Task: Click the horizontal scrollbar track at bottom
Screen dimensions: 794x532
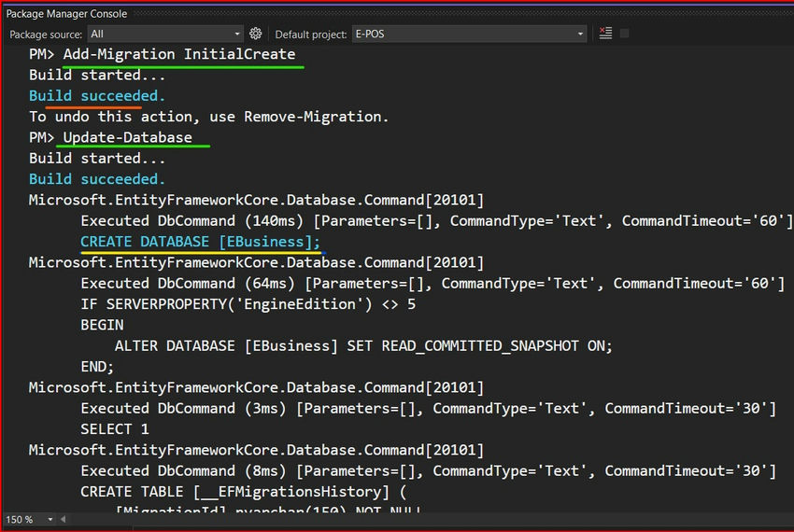Action: click(420, 519)
